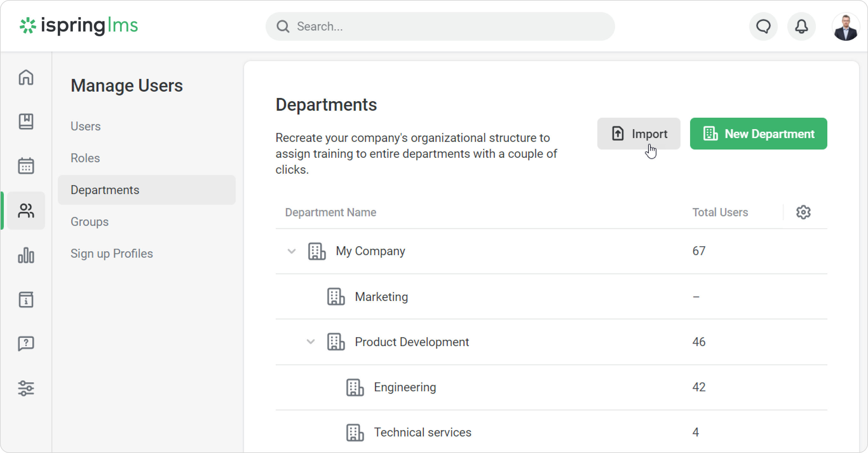Viewport: 868px width, 453px height.
Task: Open the Sign up Profiles section
Action: click(x=112, y=253)
